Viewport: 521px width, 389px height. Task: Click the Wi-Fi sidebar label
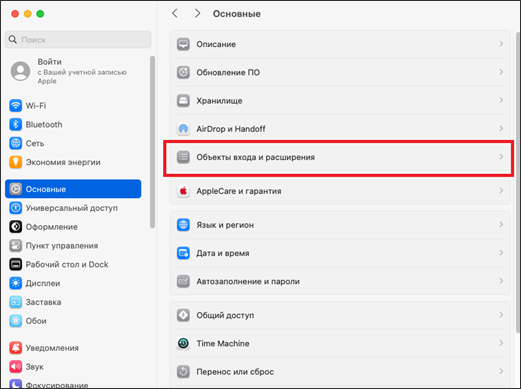(x=36, y=106)
